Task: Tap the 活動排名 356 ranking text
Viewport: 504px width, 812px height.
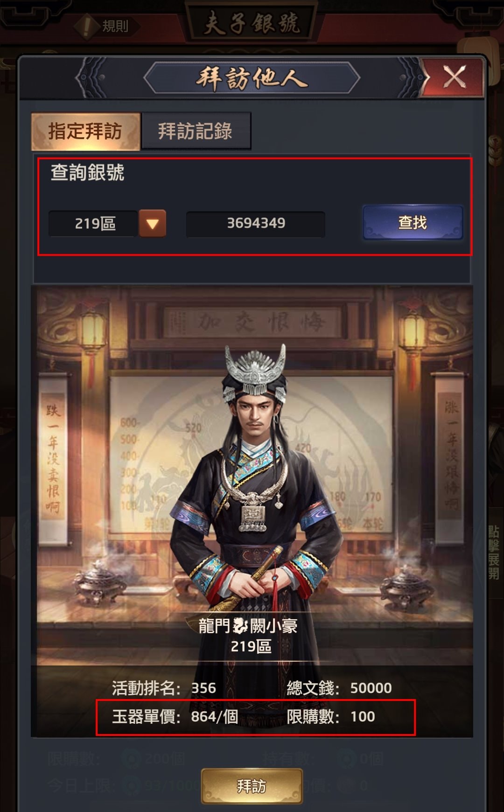Action: [x=164, y=688]
